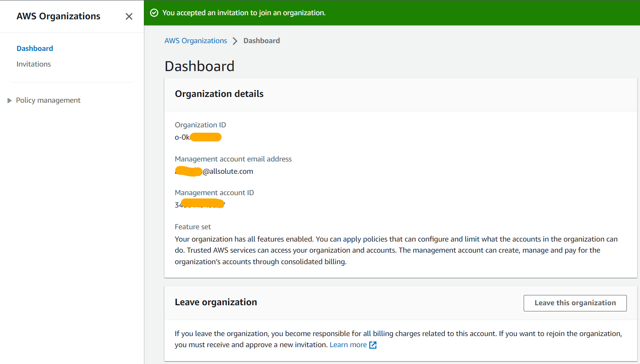Click the Feature set label
This screenshot has width=640, height=364.
pyautogui.click(x=193, y=227)
